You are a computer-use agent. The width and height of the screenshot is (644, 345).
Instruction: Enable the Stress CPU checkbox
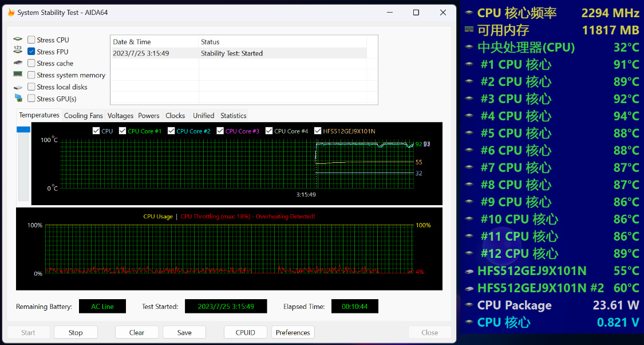point(31,40)
